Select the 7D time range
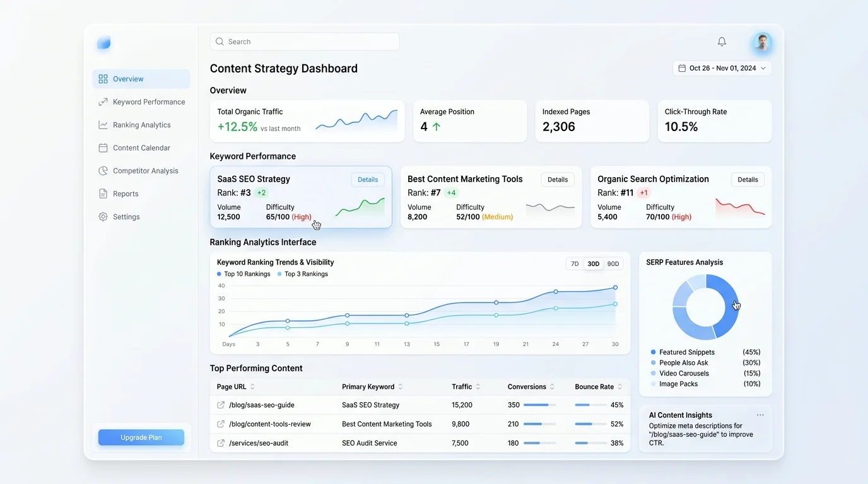 (575, 264)
